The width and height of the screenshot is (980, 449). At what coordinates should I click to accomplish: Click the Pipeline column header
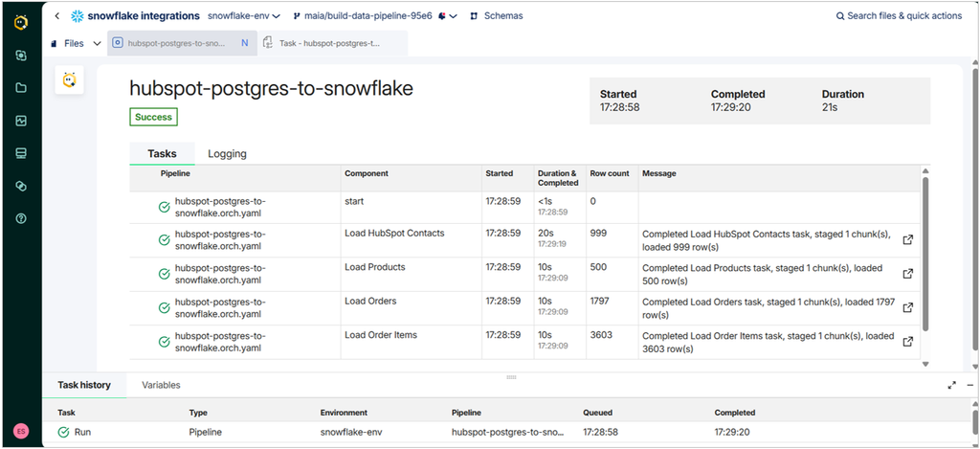[x=175, y=173]
